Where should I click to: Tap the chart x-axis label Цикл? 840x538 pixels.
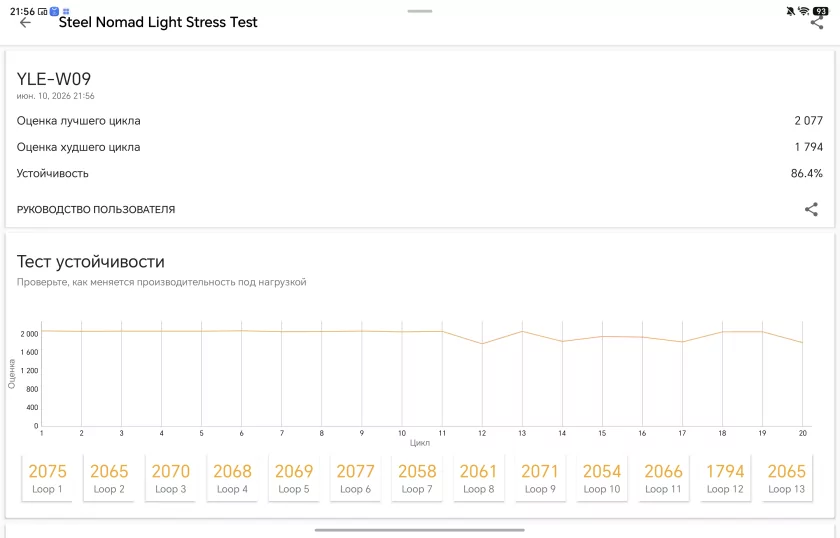pyautogui.click(x=419, y=443)
